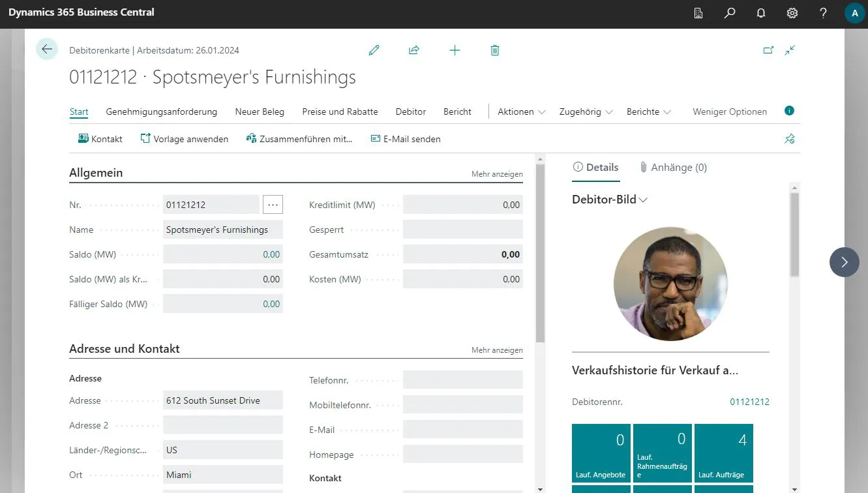Viewport: 868px width, 493px height.
Task: Click the Kreditlimit (MW) field
Action: click(x=463, y=205)
